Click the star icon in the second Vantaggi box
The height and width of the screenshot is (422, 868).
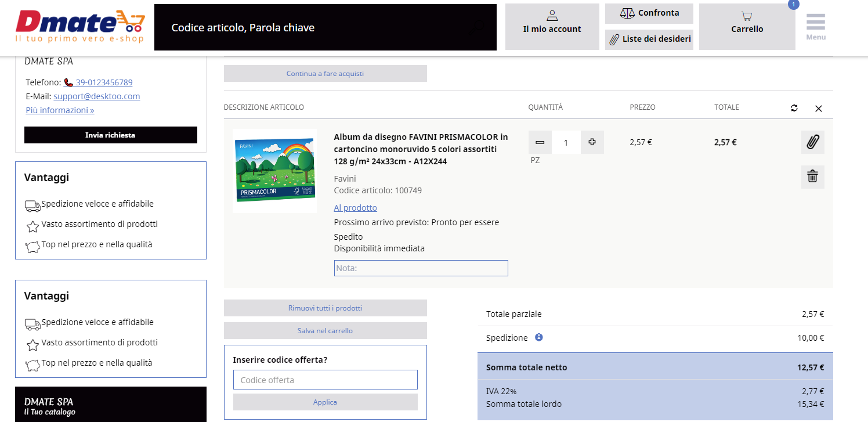(33, 345)
